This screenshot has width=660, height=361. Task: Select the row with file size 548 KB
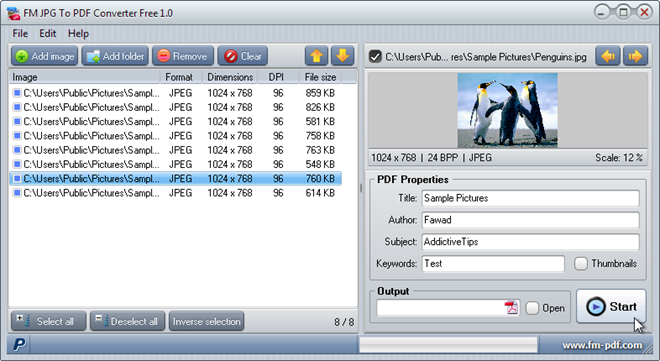(x=176, y=164)
